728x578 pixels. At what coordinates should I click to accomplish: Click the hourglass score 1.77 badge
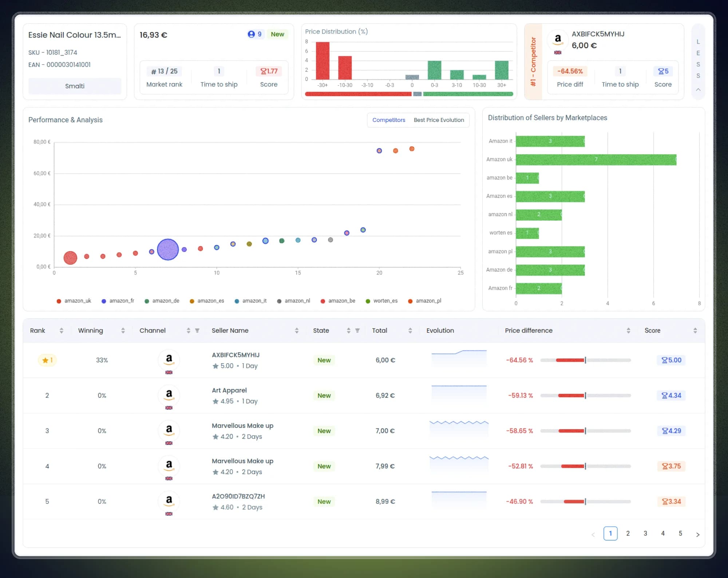point(269,71)
